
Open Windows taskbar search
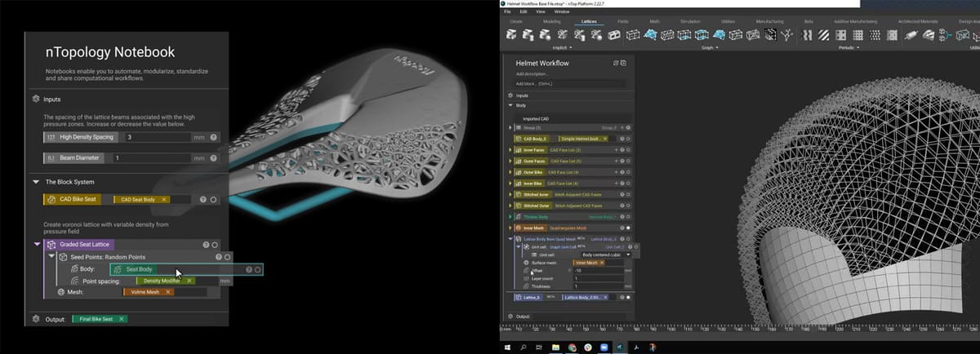coord(523,347)
